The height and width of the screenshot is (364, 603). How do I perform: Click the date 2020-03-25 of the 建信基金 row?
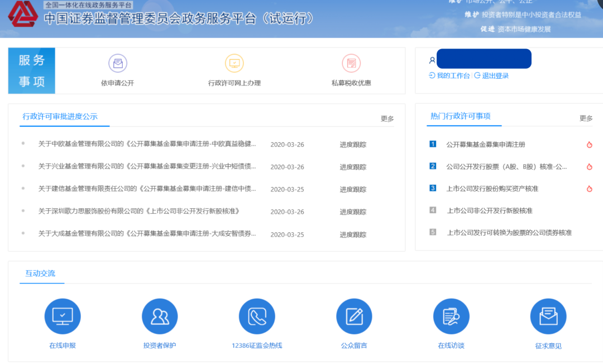coord(288,189)
